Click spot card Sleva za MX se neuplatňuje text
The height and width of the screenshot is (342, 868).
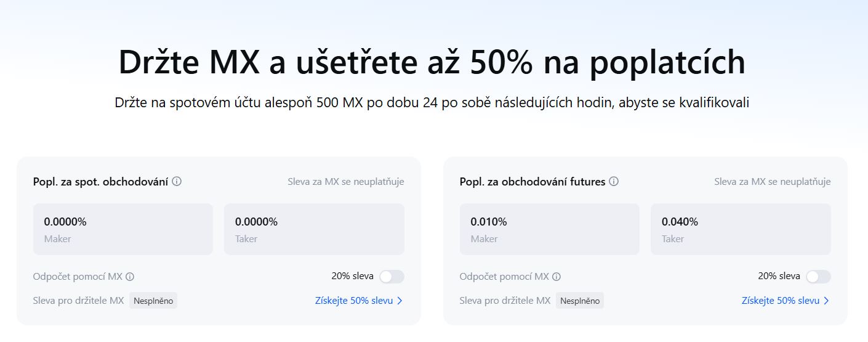346,182
